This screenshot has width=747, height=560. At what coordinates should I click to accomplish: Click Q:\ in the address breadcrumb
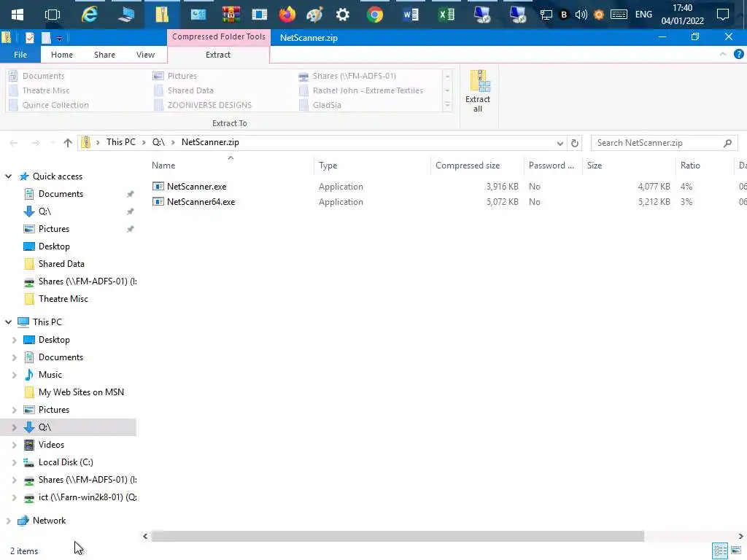[x=158, y=142]
